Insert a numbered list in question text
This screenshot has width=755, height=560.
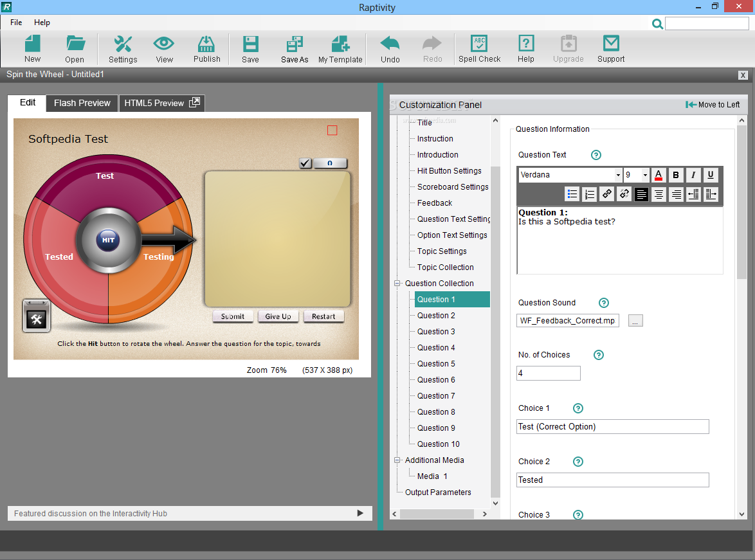(x=589, y=194)
